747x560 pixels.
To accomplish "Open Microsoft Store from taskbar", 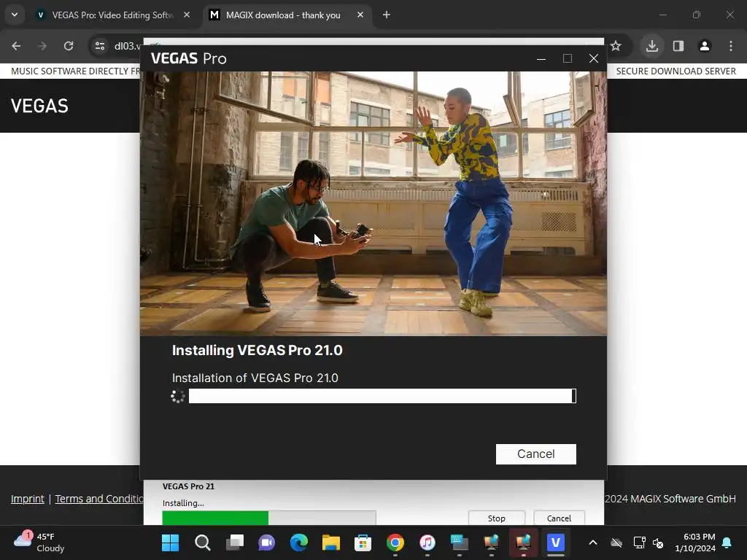I will [363, 542].
